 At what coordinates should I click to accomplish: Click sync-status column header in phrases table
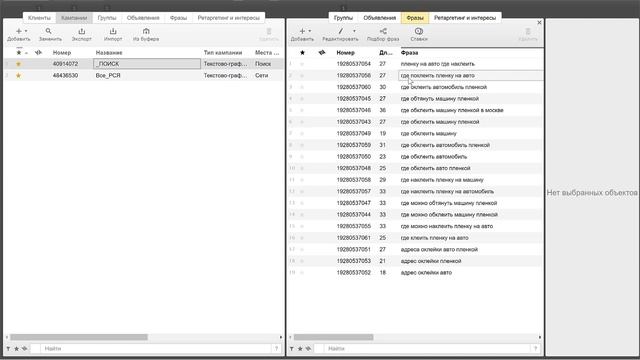(322, 53)
